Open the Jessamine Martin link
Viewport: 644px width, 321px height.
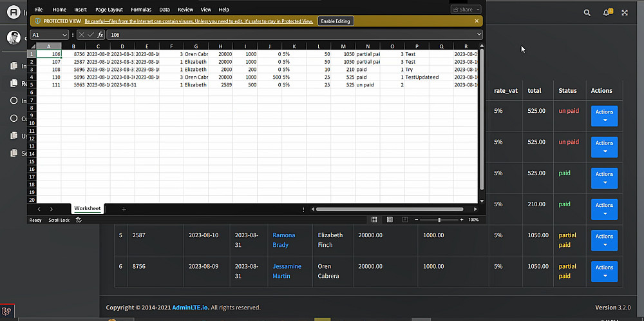click(287, 271)
